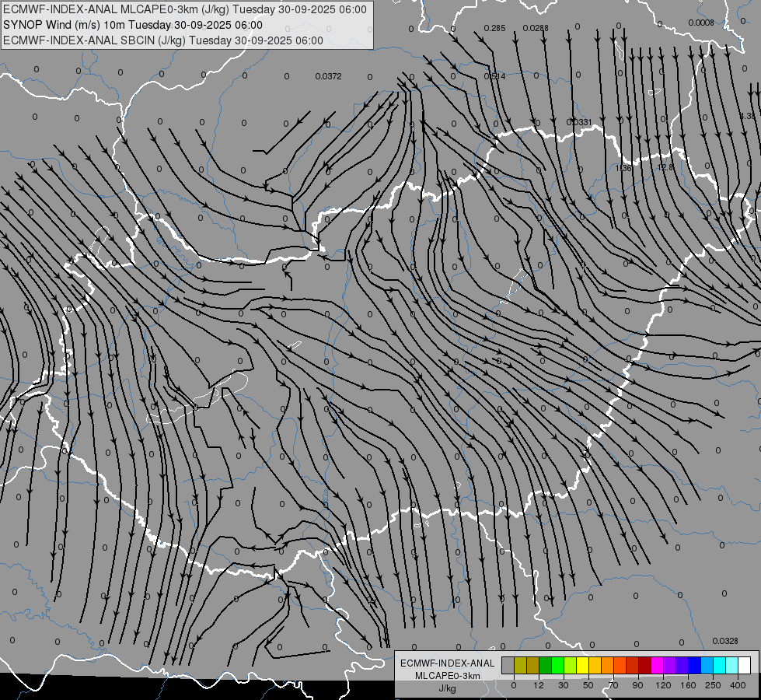This screenshot has height=700, width=761.
Task: Click the legend scale value 160
Action: 688,685
